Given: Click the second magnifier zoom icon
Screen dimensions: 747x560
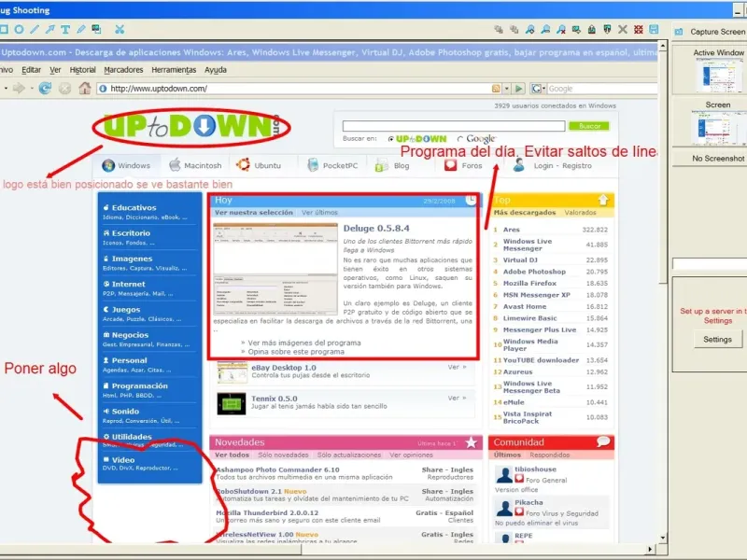Looking at the screenshot, I should (x=545, y=30).
